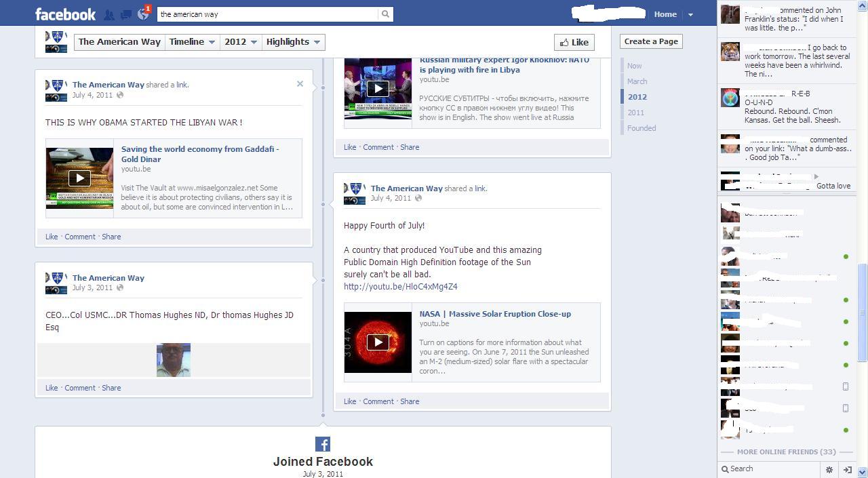Click the chat Search field
The height and width of the screenshot is (478, 868).
770,469
